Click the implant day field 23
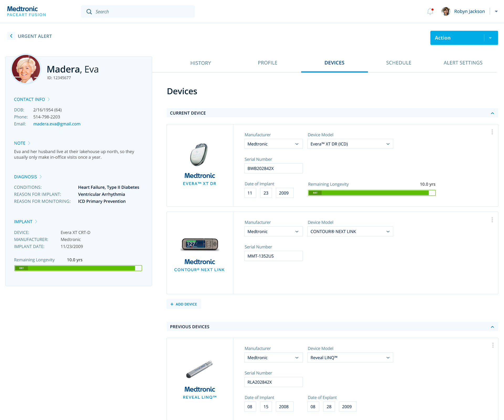504x420 pixels. pyautogui.click(x=266, y=193)
